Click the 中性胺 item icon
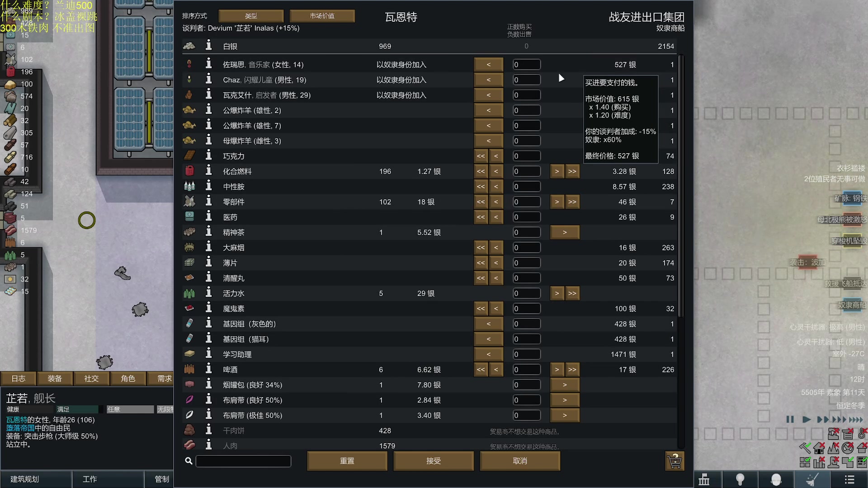The height and width of the screenshot is (488, 868). [x=189, y=186]
